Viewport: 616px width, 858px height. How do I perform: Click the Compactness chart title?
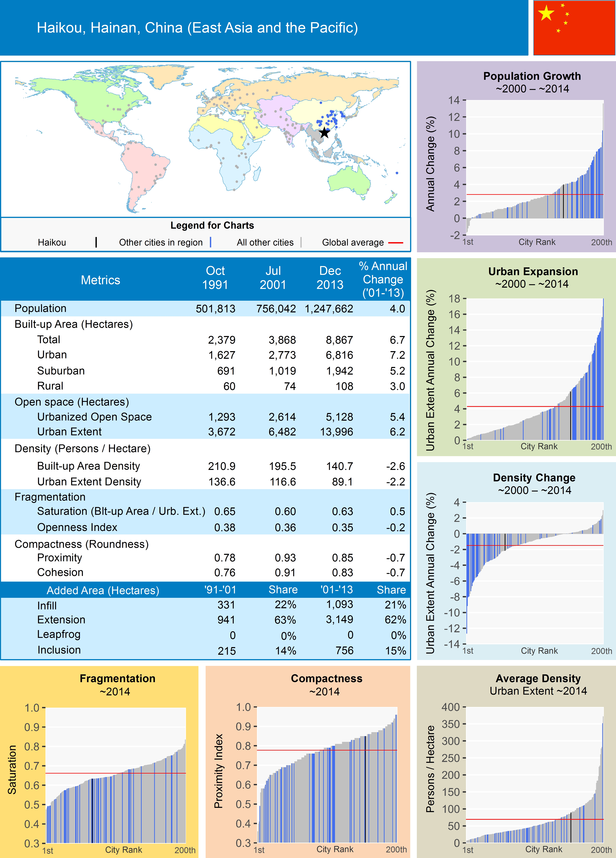tap(326, 678)
